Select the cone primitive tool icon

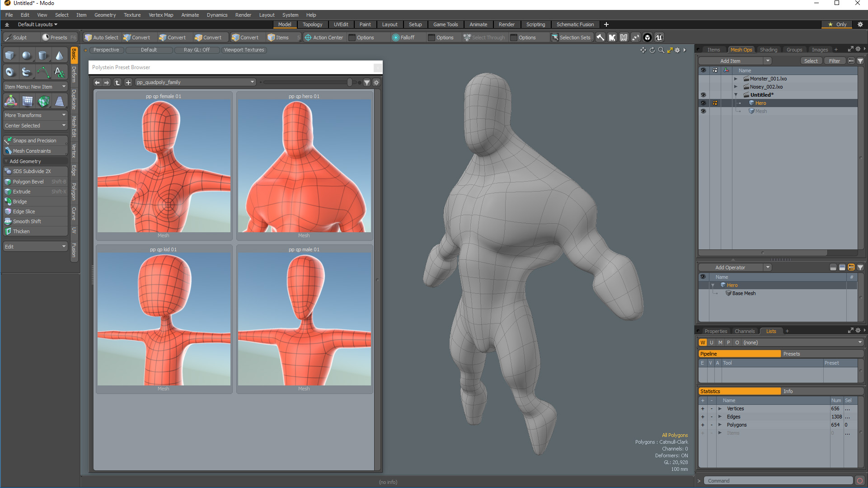[x=59, y=56]
